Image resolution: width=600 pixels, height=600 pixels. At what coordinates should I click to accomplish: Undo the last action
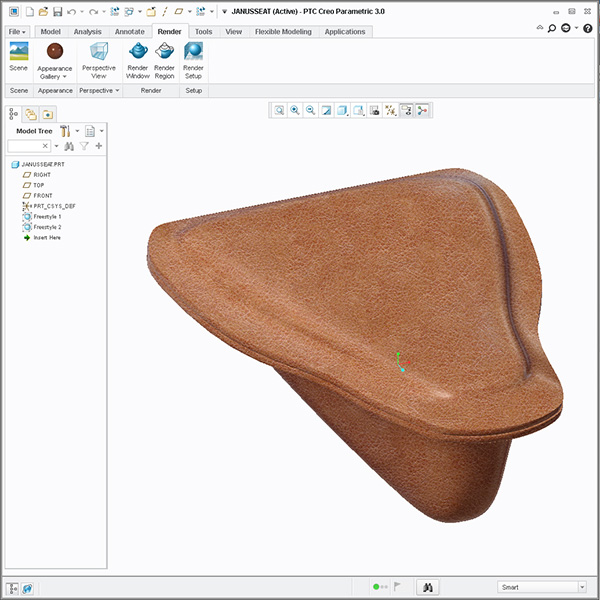pyautogui.click(x=71, y=12)
